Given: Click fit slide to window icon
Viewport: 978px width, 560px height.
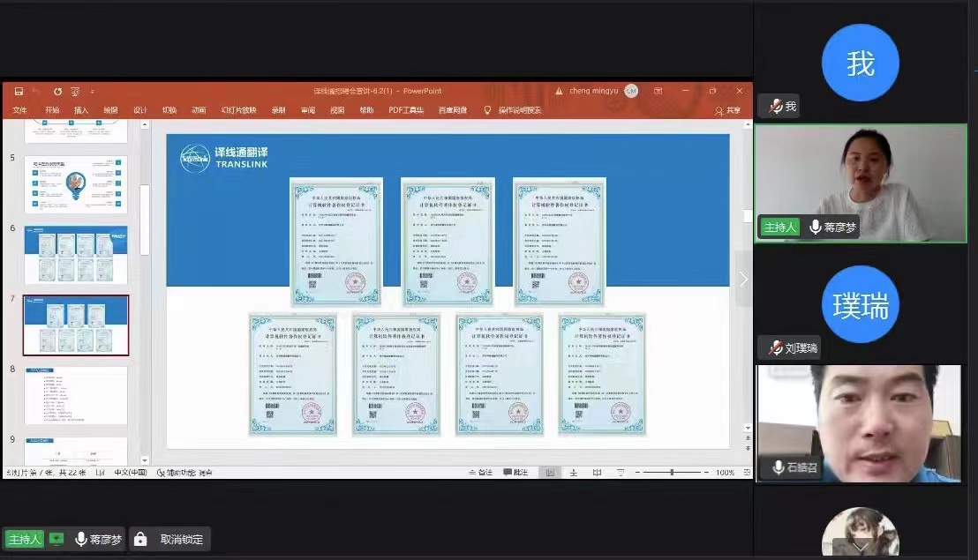Looking at the screenshot, I should pos(744,473).
